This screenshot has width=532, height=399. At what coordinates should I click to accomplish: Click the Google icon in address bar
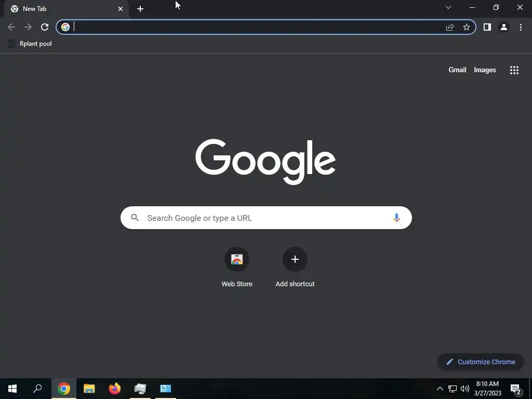tap(65, 27)
